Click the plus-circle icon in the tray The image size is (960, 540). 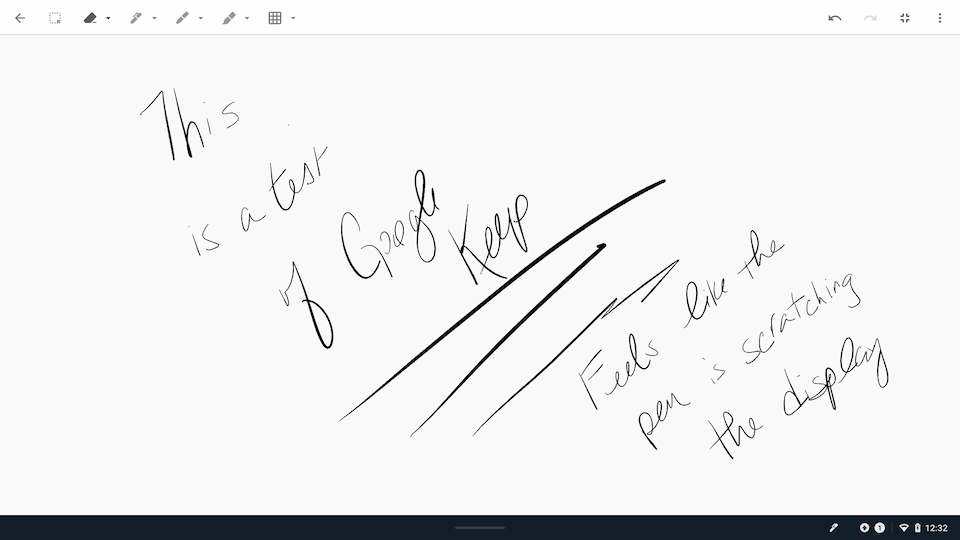[864, 527]
